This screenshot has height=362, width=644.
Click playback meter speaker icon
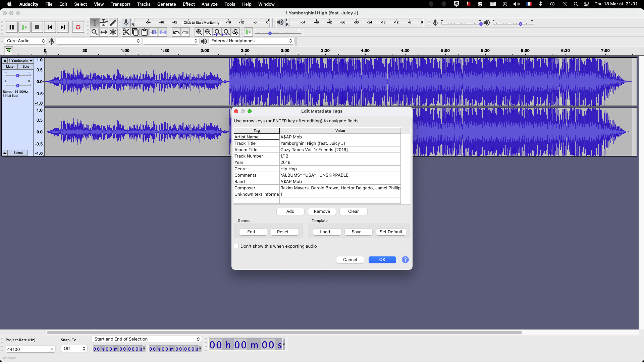[x=280, y=22]
